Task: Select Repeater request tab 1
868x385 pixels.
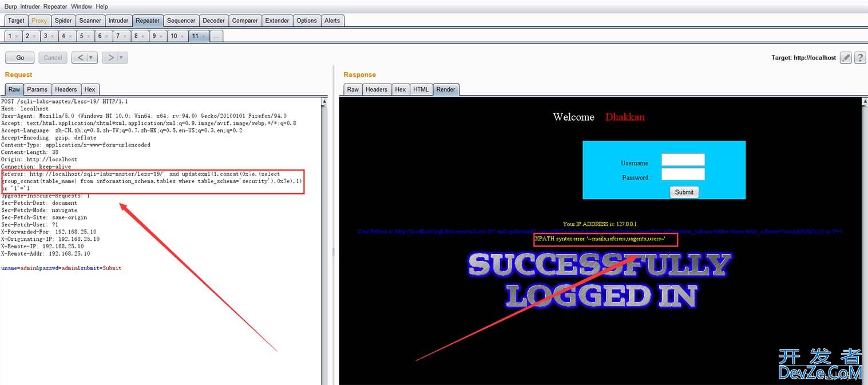Action: (10, 36)
